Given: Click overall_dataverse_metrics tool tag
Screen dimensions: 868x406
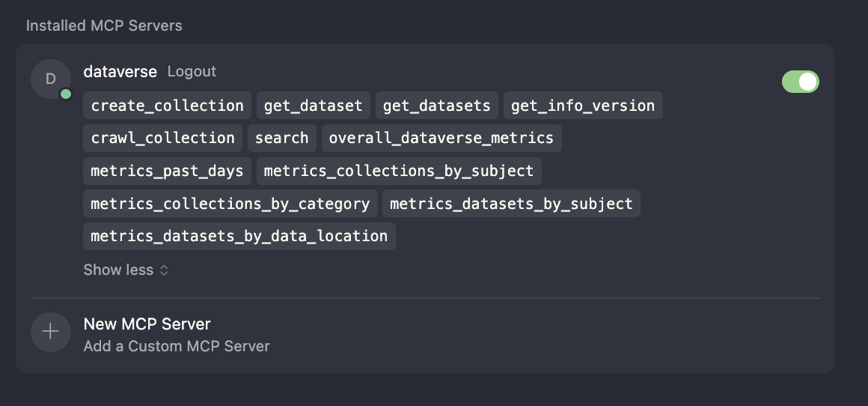Looking at the screenshot, I should pyautogui.click(x=441, y=138).
